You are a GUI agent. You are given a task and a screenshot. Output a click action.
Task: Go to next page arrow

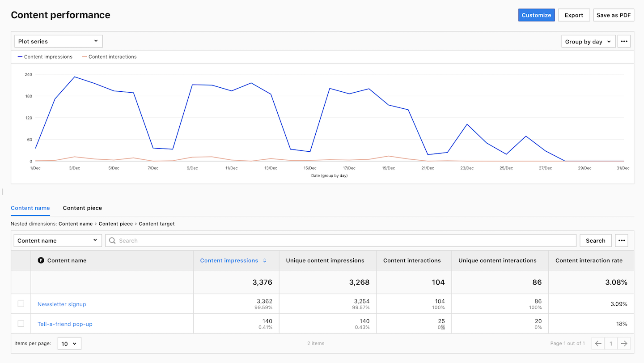coord(624,343)
